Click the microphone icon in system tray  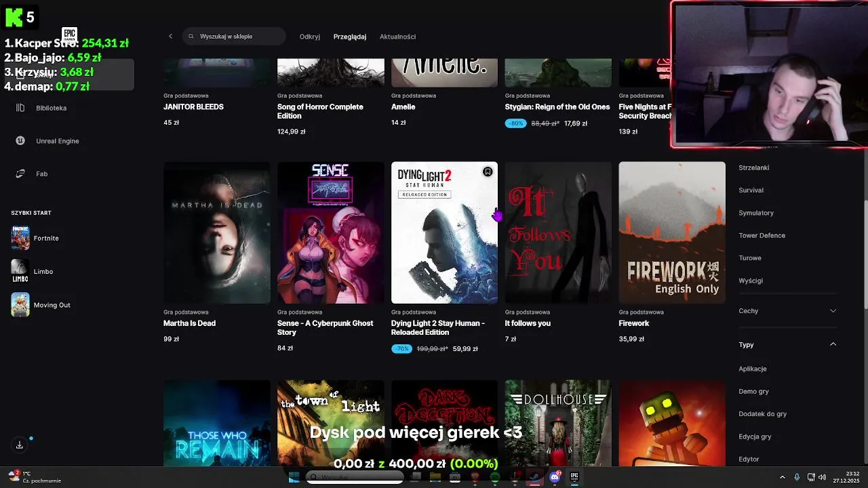(797, 477)
